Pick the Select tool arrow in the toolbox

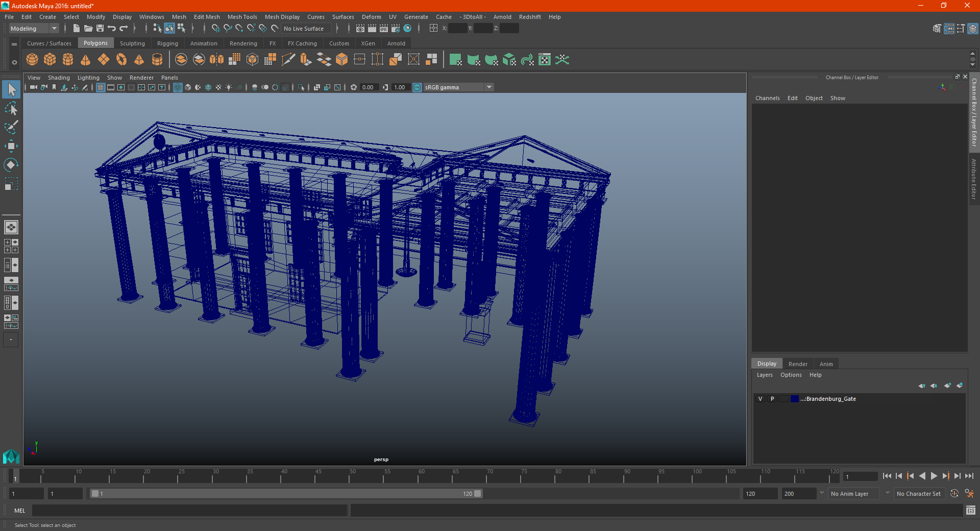pos(11,90)
